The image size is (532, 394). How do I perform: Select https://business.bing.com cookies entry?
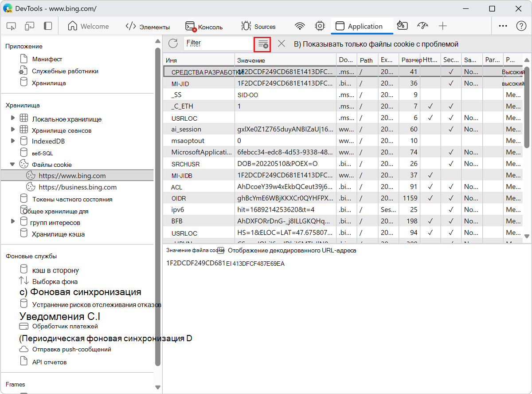[77, 187]
